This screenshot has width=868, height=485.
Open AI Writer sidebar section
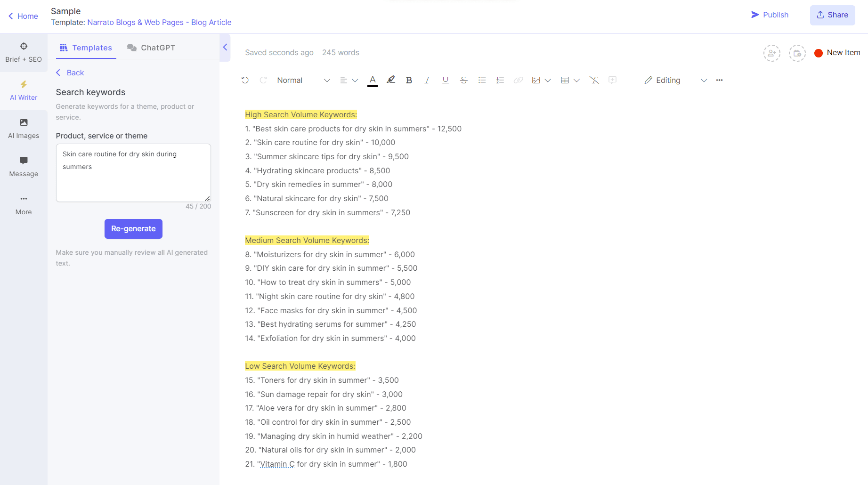24,90
